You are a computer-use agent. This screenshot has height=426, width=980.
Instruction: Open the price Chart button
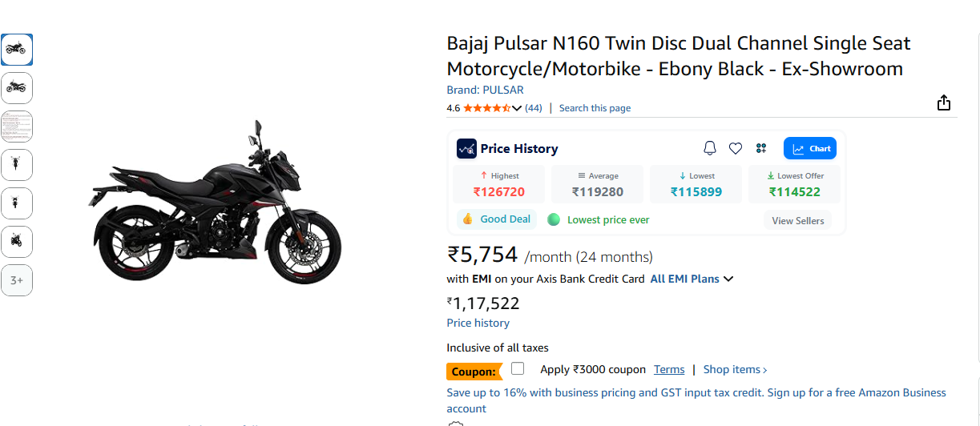pyautogui.click(x=809, y=148)
